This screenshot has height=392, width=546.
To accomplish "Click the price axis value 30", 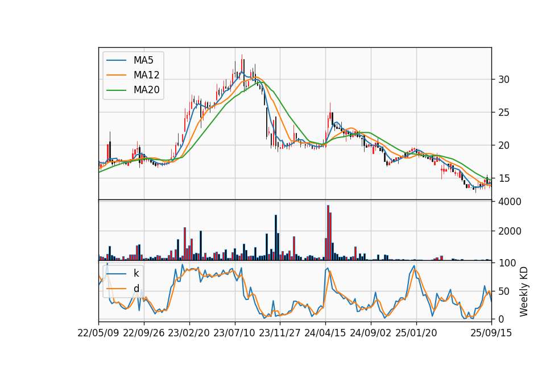I will pyautogui.click(x=503, y=80).
